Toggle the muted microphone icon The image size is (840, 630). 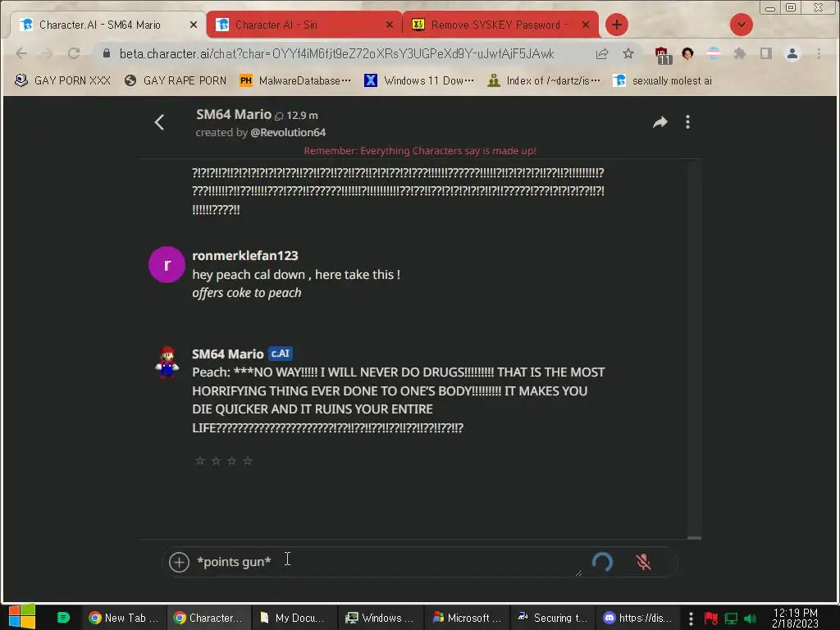pyautogui.click(x=643, y=562)
